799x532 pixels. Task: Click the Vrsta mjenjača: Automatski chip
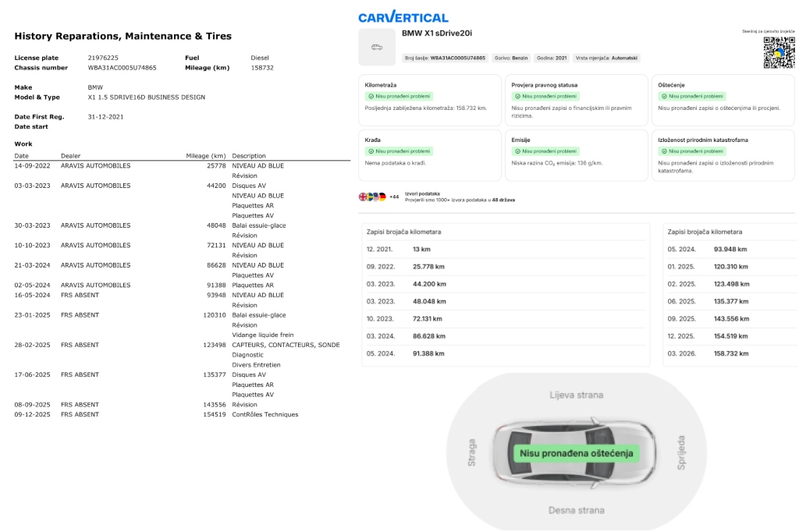pos(607,58)
